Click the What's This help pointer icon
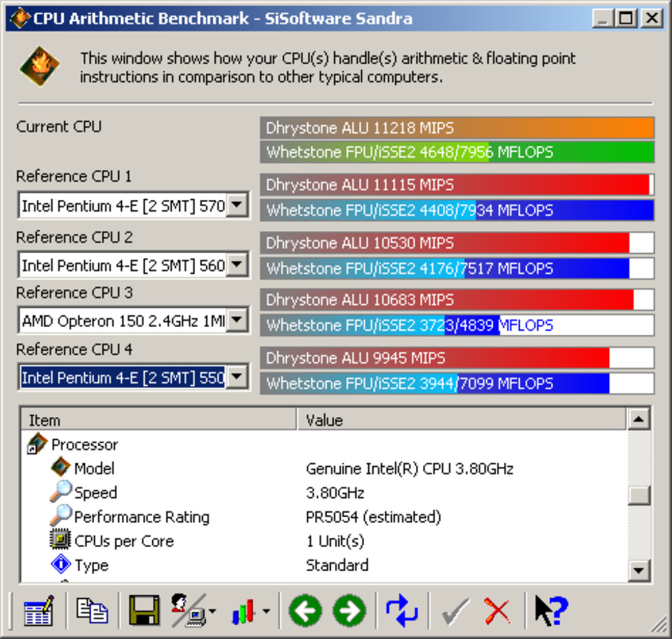The height and width of the screenshot is (639, 672). pyautogui.click(x=551, y=610)
